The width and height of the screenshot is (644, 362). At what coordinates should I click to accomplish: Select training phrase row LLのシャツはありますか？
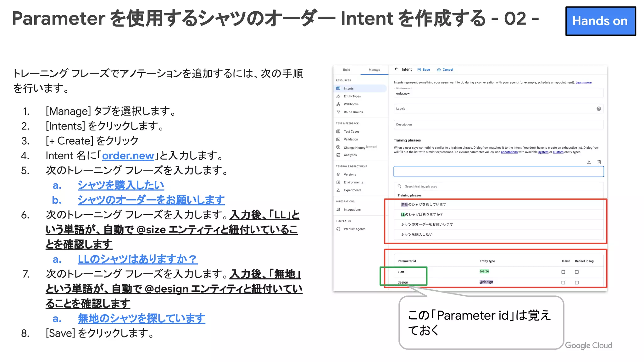click(499, 215)
